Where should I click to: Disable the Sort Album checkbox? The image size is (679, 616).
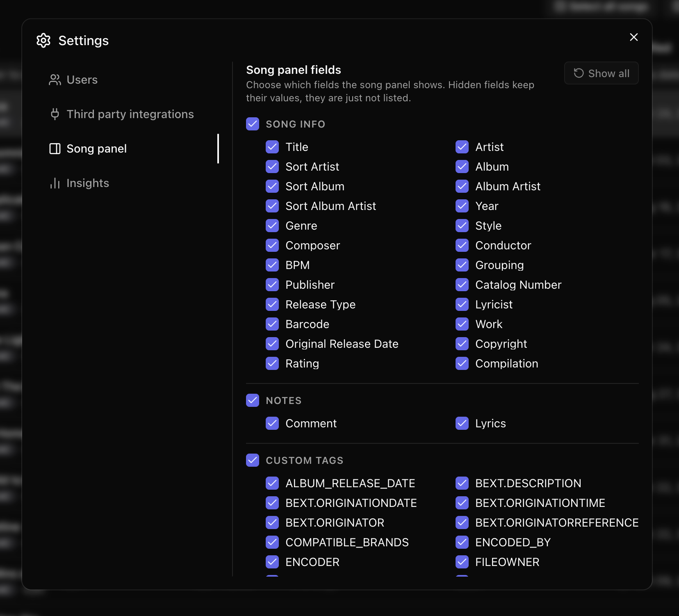[272, 186]
